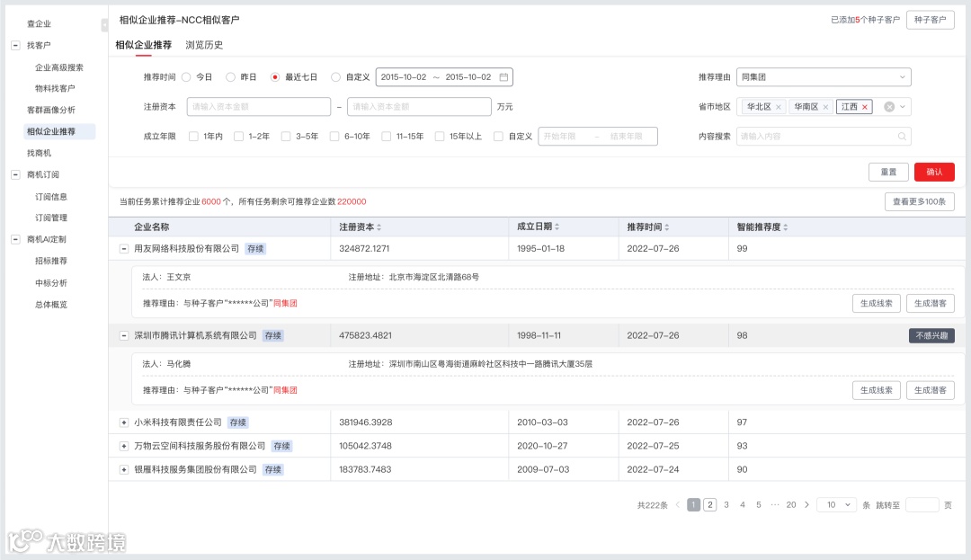Remove the 华南区 region tag
This screenshot has width=971, height=560.
825,107
